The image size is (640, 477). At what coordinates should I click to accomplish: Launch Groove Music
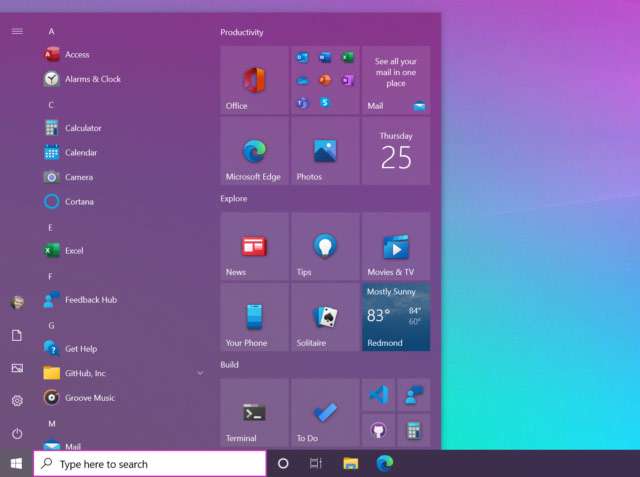(x=122, y=397)
